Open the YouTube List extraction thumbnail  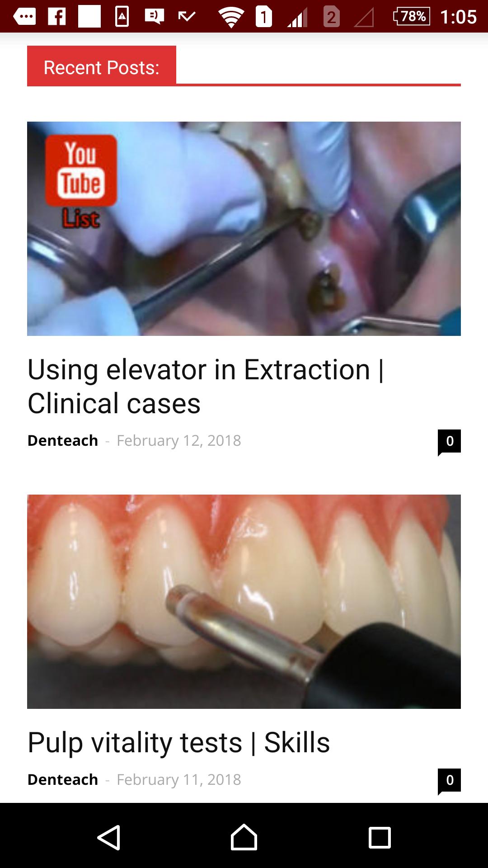click(244, 229)
